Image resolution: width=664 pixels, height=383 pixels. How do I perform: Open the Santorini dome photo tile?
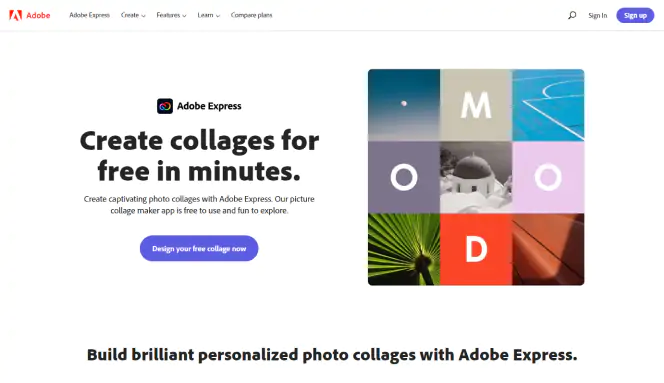[476, 177]
